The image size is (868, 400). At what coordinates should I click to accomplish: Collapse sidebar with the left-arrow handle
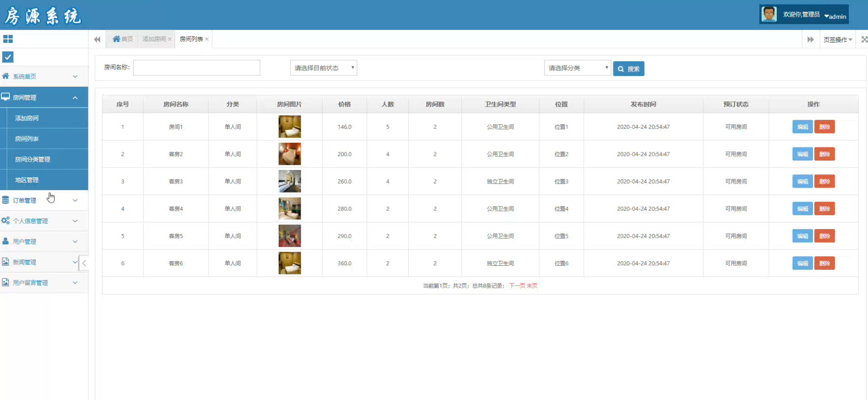click(x=84, y=263)
